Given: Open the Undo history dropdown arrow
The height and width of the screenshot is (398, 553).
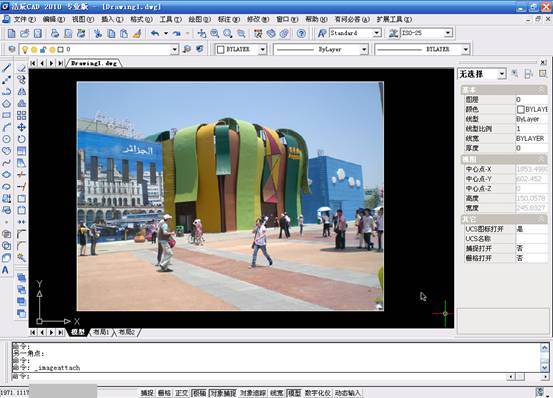Looking at the screenshot, I should (x=166, y=33).
